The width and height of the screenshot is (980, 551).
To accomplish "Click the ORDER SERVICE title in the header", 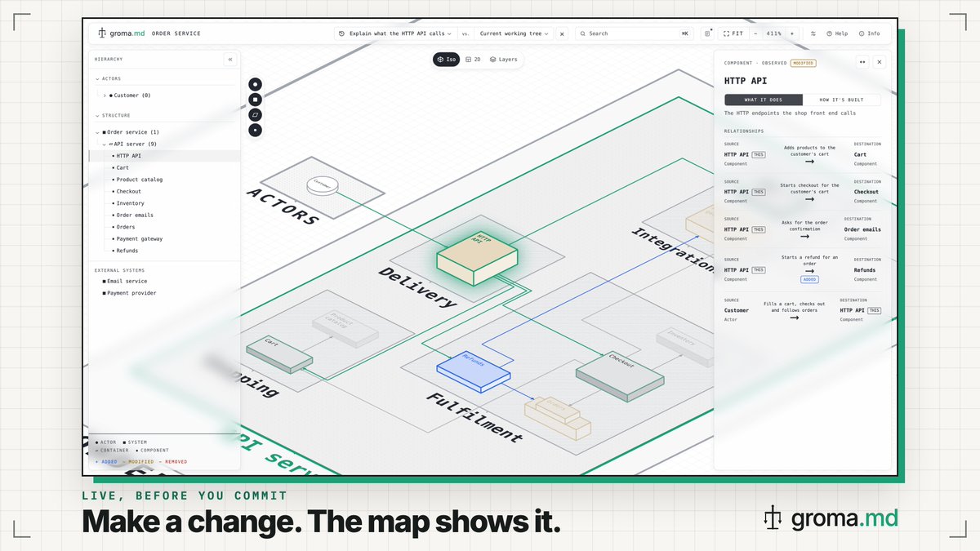I will (x=176, y=33).
